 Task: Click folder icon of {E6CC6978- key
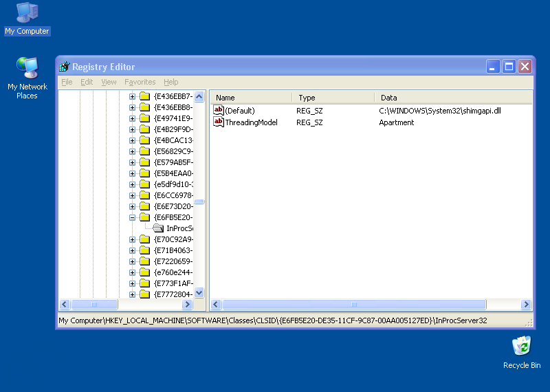tap(145, 195)
